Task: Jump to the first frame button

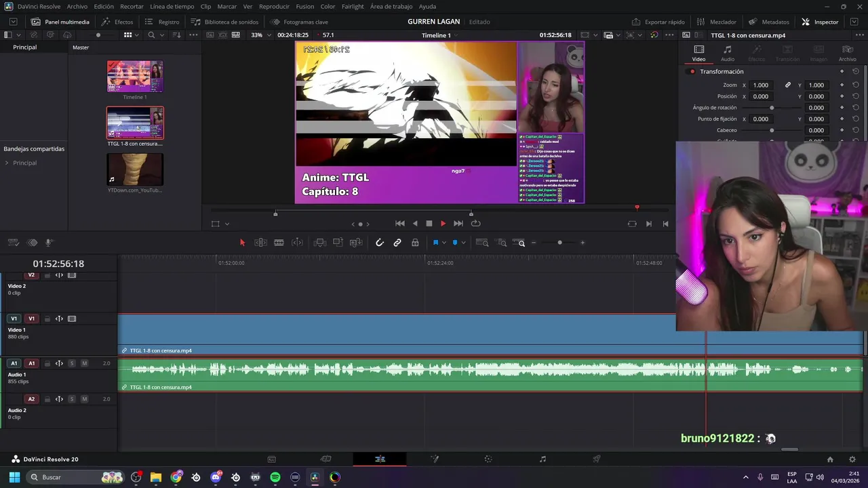Action: click(x=400, y=224)
